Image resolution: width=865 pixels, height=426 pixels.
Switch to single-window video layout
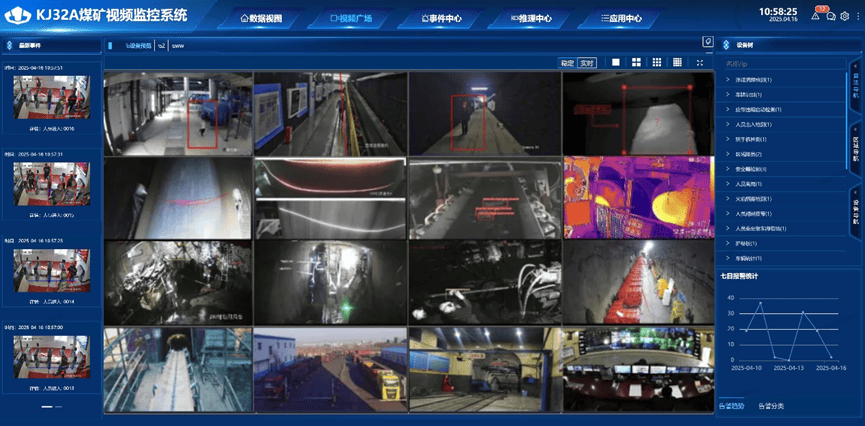616,62
